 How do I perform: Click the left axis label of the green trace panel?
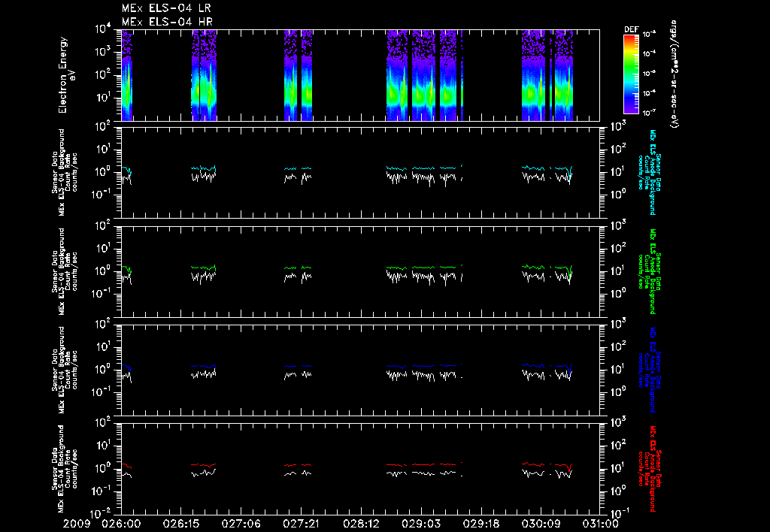pos(65,271)
